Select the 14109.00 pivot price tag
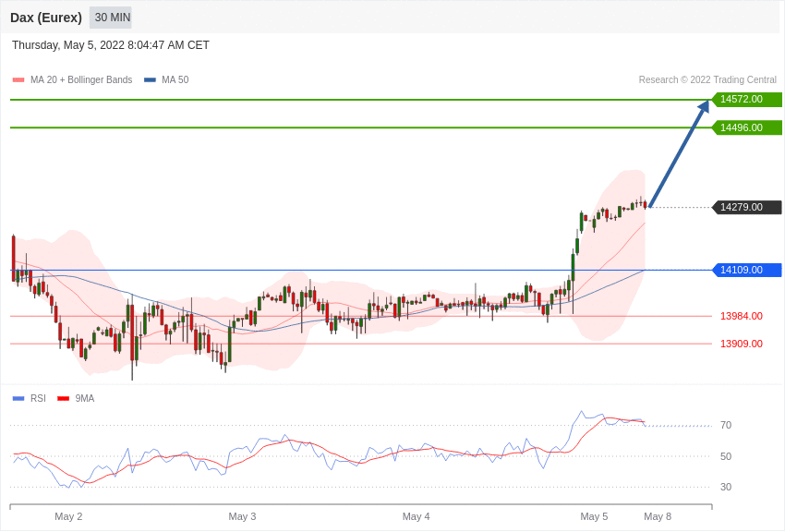The height and width of the screenshot is (532, 785). click(746, 271)
